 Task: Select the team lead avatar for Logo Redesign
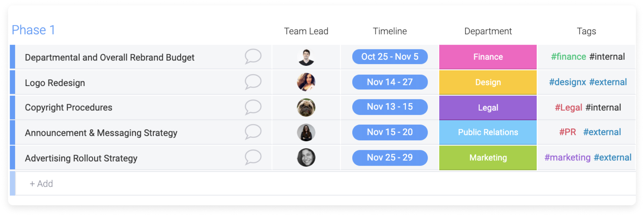pyautogui.click(x=306, y=82)
